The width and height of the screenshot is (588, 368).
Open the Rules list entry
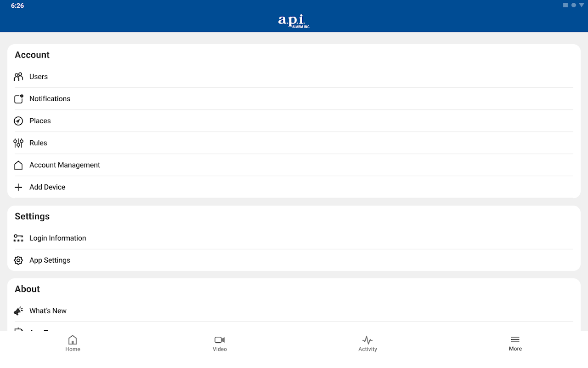[x=294, y=143]
